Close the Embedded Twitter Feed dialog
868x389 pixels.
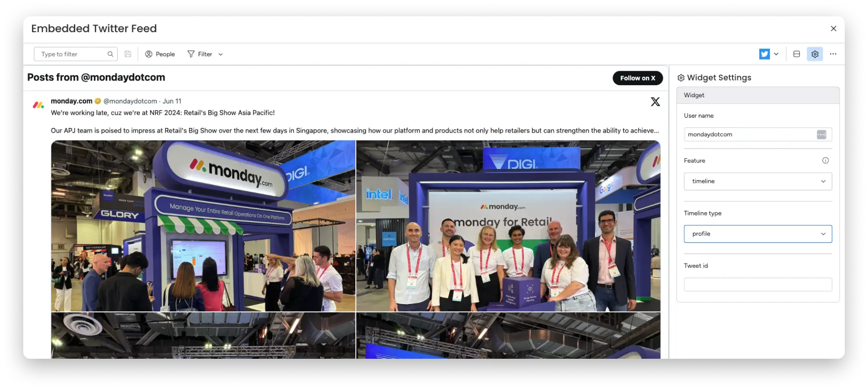coord(833,28)
